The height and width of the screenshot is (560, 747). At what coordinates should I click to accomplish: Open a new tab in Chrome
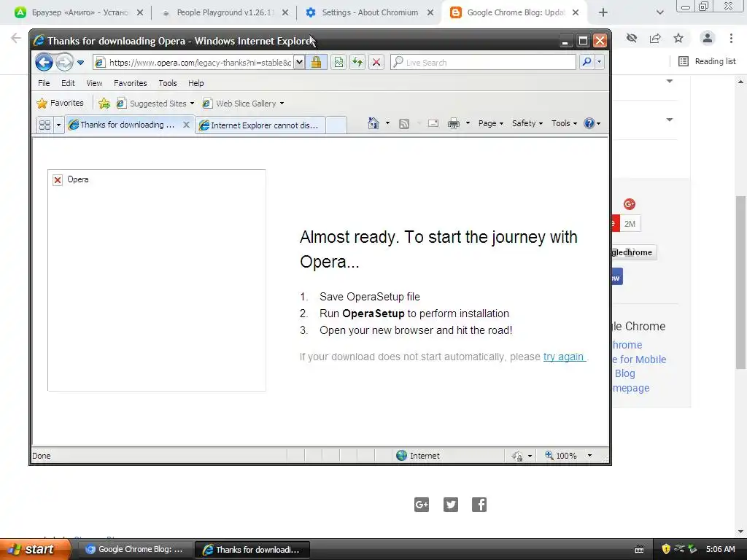pyautogui.click(x=603, y=13)
